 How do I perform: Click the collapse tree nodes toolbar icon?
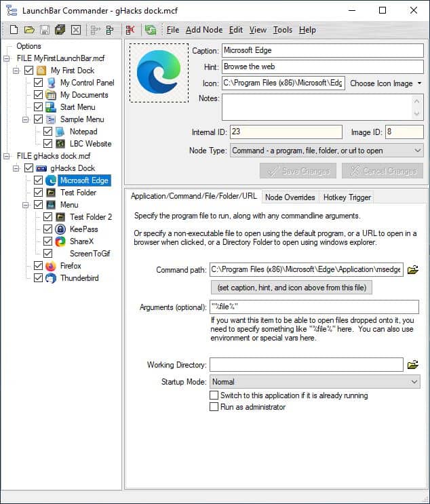110,30
